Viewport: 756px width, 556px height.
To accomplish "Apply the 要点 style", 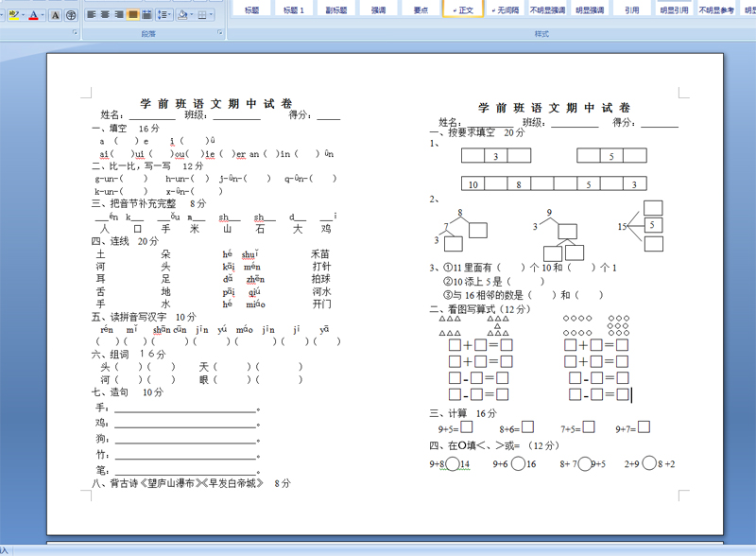I will click(421, 9).
